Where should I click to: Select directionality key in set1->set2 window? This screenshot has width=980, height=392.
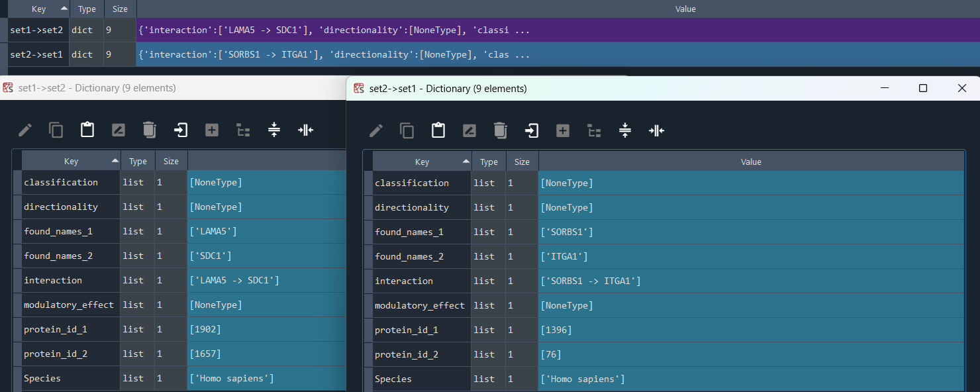coord(71,207)
